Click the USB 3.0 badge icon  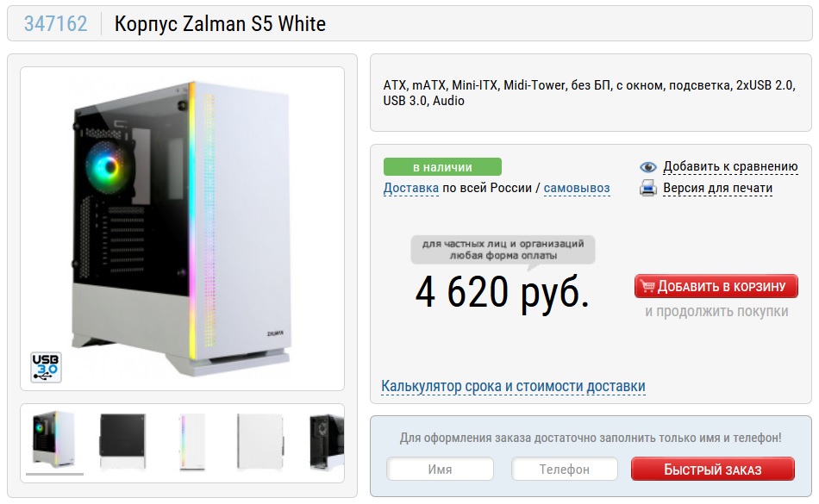pyautogui.click(x=46, y=367)
